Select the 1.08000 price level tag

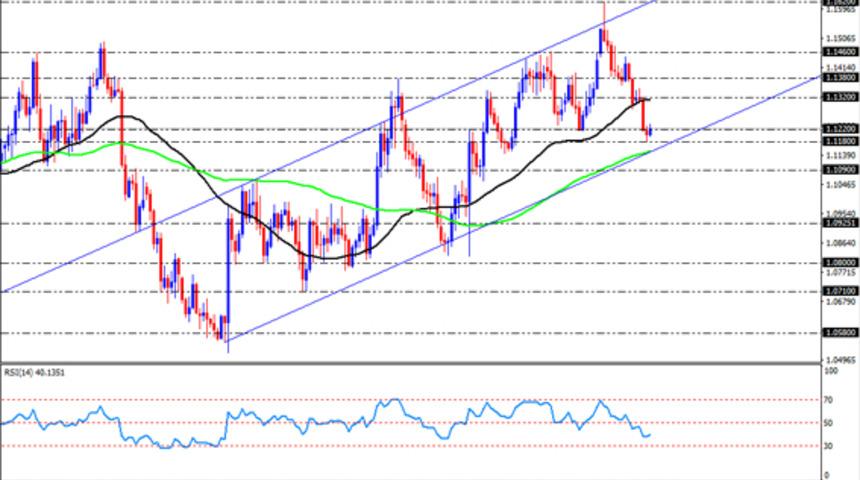pyautogui.click(x=840, y=263)
